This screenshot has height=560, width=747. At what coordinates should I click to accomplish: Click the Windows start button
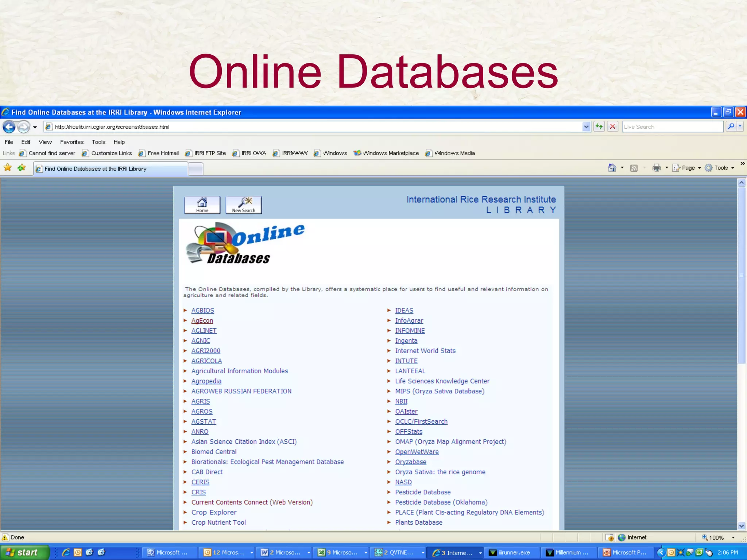click(x=24, y=552)
